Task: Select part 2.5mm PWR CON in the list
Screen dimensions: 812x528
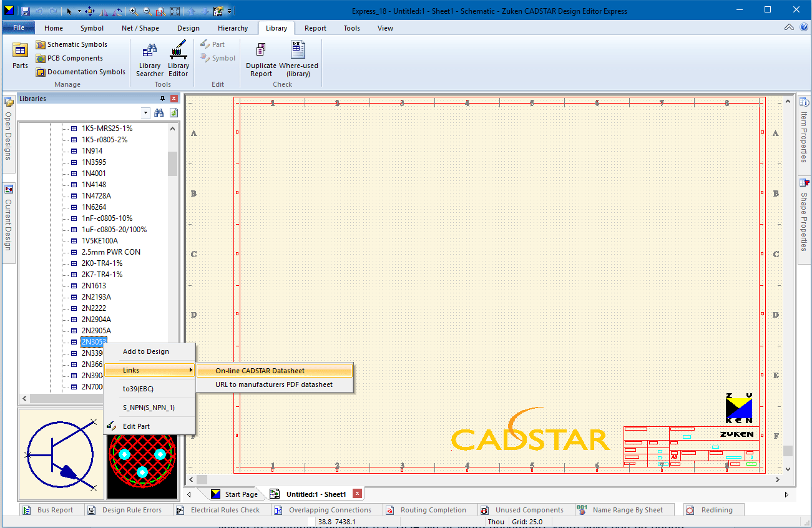Action: point(111,252)
